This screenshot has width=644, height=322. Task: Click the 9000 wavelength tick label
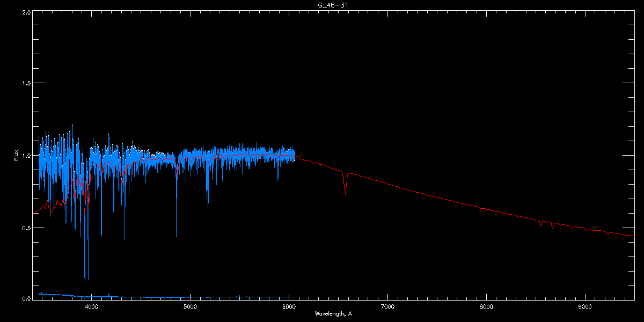coord(585,307)
